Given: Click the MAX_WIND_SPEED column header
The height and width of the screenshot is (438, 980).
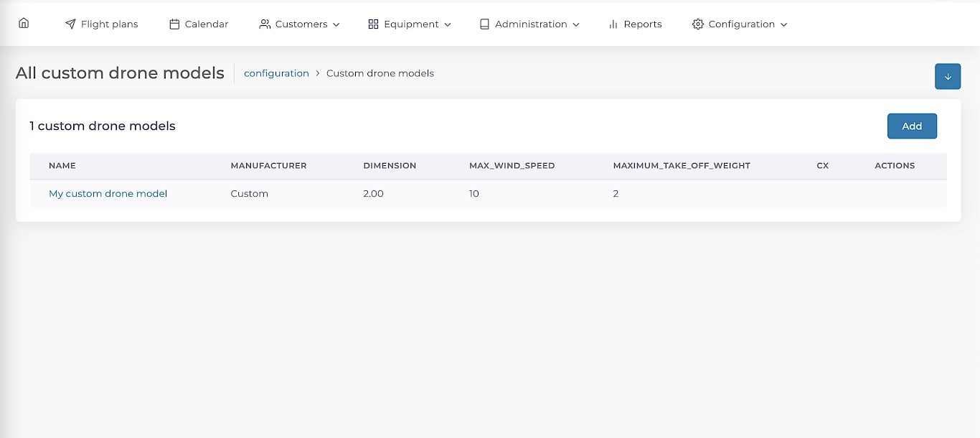Looking at the screenshot, I should (x=512, y=166).
